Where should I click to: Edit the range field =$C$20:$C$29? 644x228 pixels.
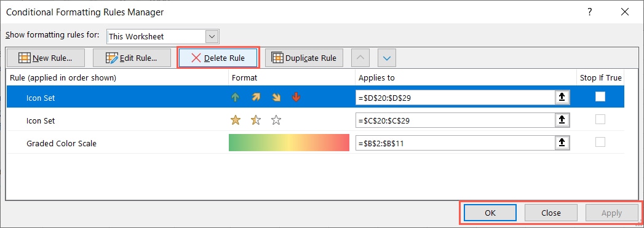(x=455, y=120)
